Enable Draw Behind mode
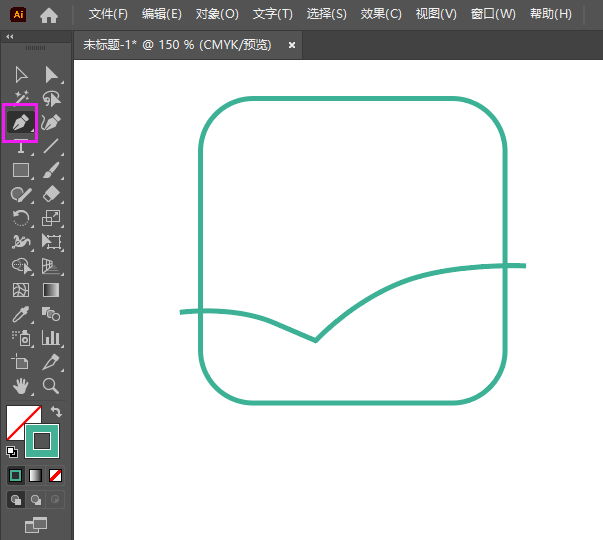603x540 pixels. pos(36,499)
